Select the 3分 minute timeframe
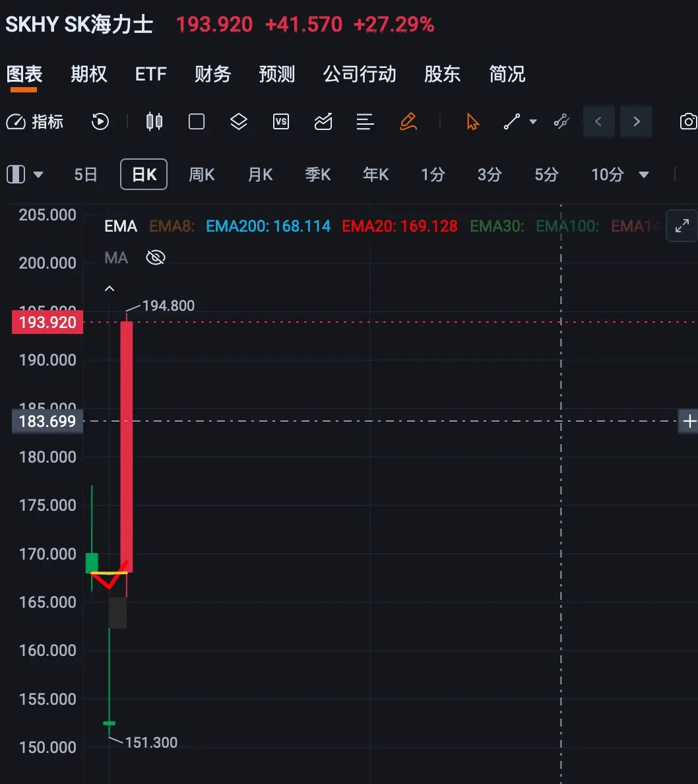This screenshot has width=698, height=784. click(490, 174)
